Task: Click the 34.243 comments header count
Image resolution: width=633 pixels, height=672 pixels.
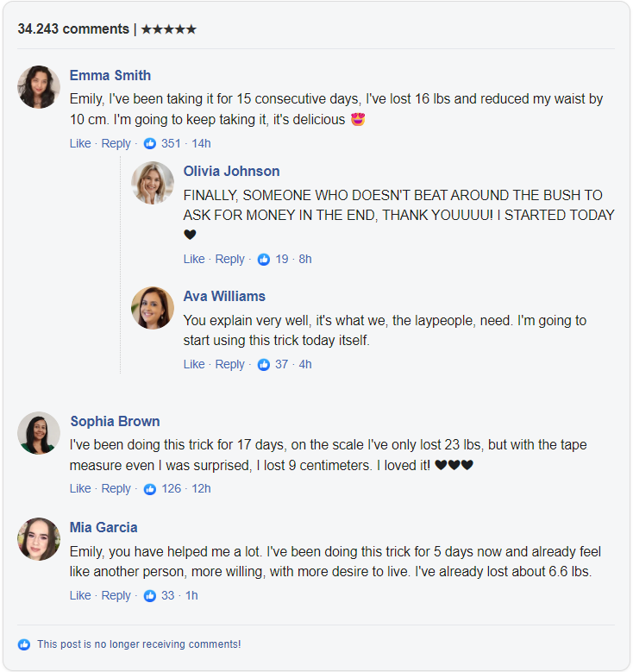Action: pyautogui.click(x=73, y=28)
